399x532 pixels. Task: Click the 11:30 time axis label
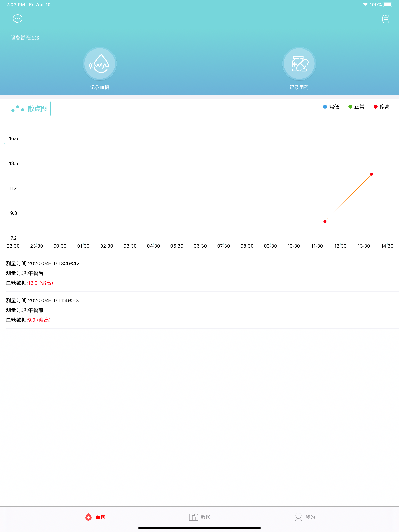point(317,246)
